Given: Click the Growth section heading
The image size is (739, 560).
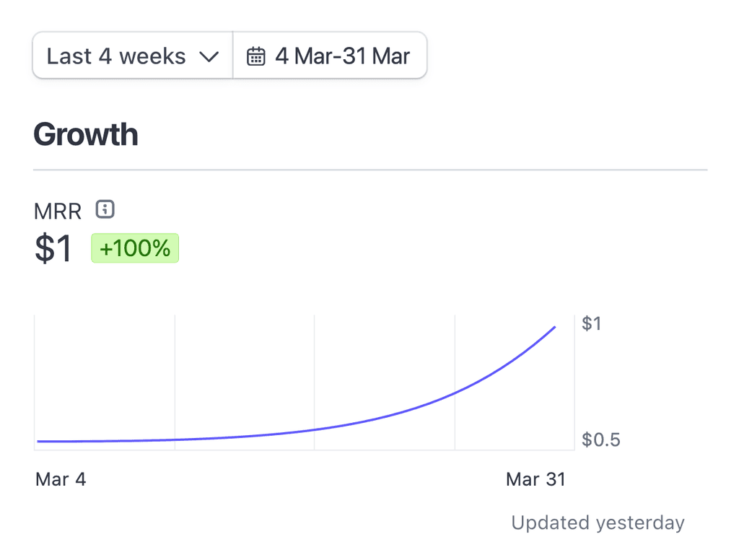Looking at the screenshot, I should tap(86, 134).
